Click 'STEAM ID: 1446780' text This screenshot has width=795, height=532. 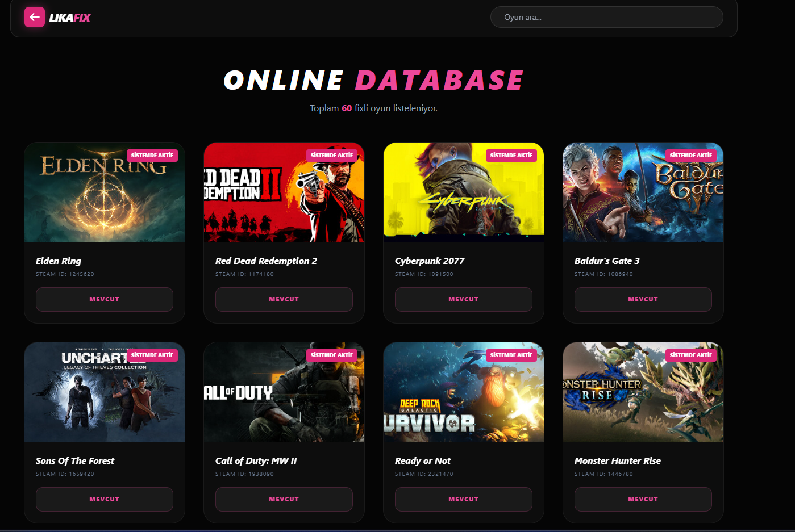[x=603, y=474]
